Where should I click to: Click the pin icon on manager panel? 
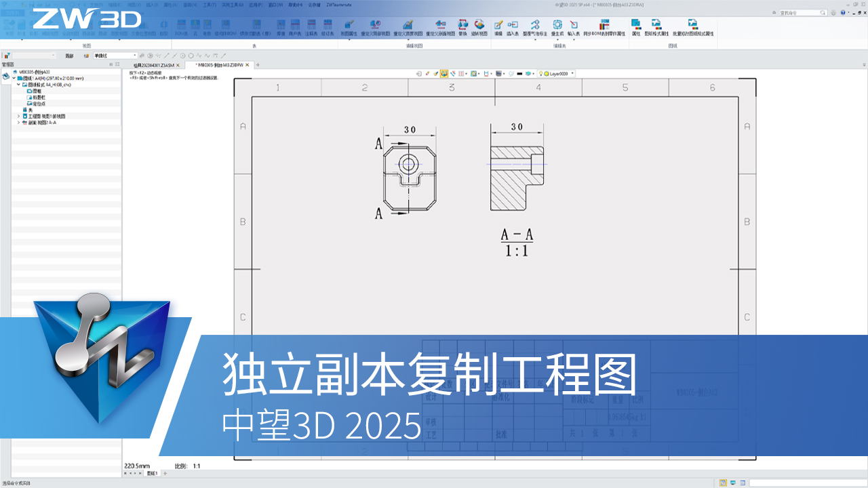(x=112, y=64)
